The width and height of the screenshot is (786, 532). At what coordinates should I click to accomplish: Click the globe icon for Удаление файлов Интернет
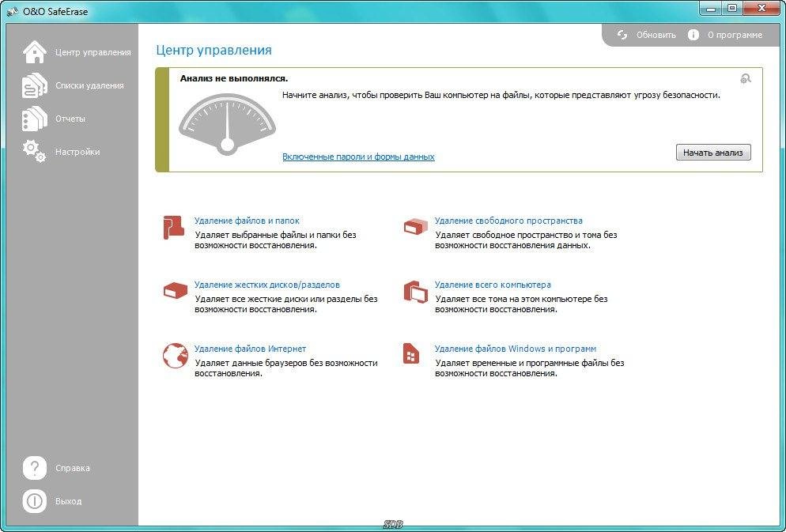176,356
